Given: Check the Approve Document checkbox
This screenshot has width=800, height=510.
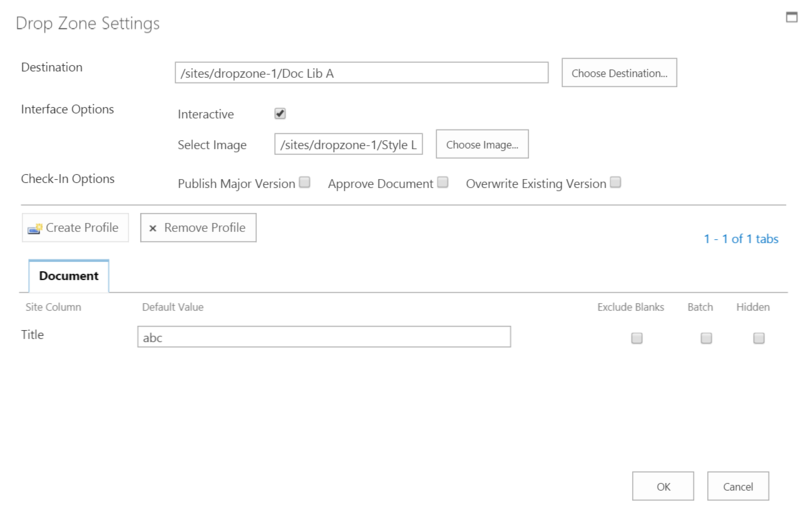Looking at the screenshot, I should (443, 183).
